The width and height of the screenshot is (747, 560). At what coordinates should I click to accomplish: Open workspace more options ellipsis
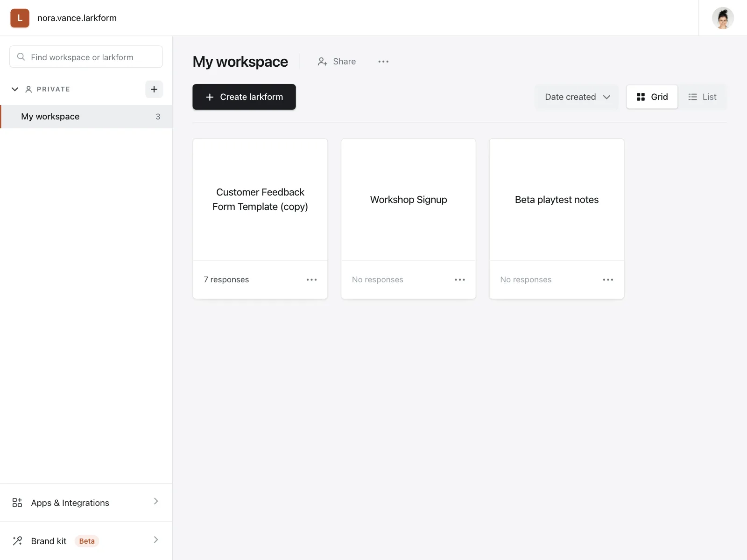(x=383, y=62)
